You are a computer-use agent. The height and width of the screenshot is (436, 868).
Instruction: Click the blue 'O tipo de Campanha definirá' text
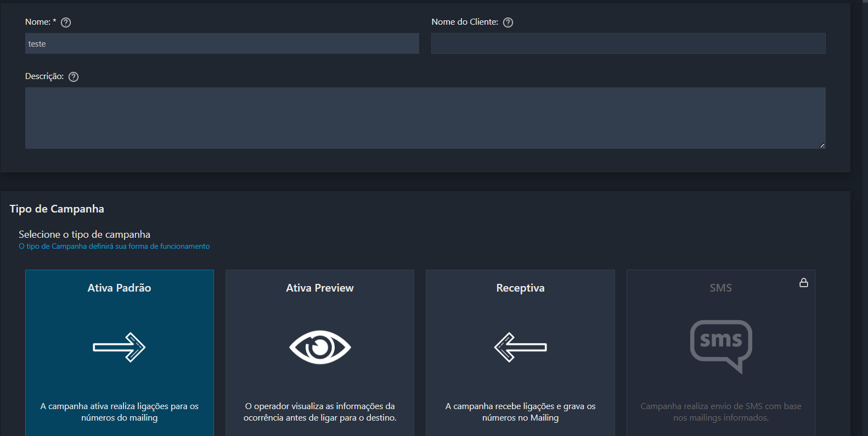pos(114,247)
